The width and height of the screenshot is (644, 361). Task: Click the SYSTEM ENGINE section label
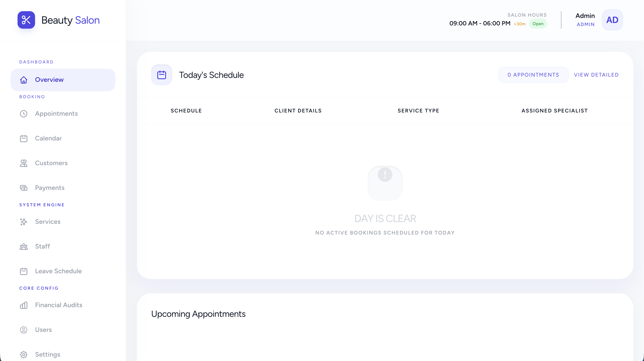click(42, 205)
